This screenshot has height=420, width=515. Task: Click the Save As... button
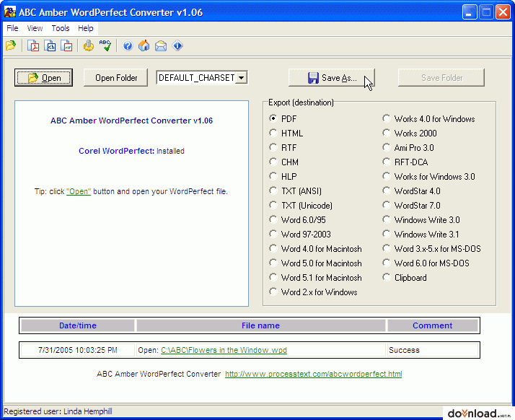tap(331, 77)
